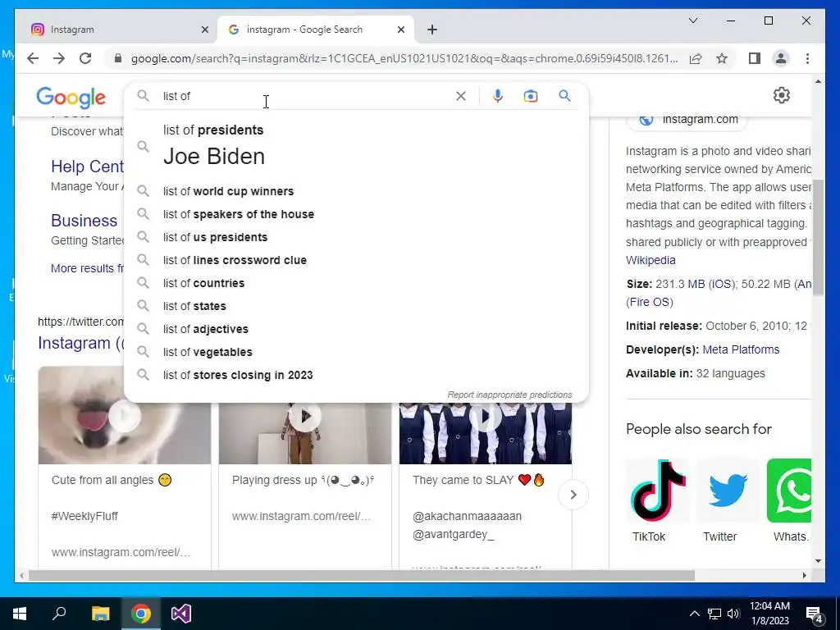This screenshot has height=630, width=840.
Task: Switch to the Instagram tab
Action: tap(116, 30)
